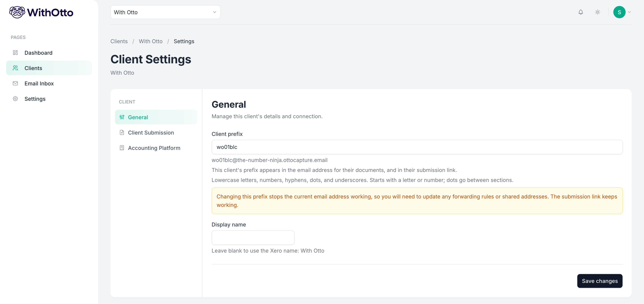Open Email Inbox page
The width and height of the screenshot is (644, 304).
pyautogui.click(x=49, y=83)
